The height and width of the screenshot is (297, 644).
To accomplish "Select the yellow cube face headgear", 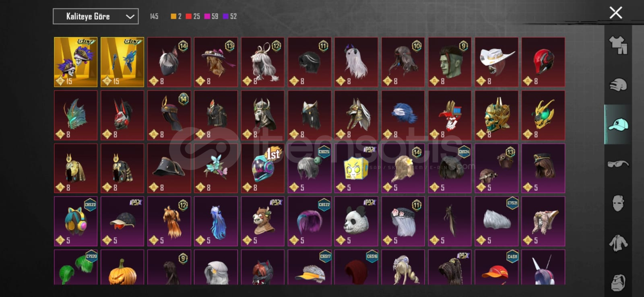I will click(356, 168).
